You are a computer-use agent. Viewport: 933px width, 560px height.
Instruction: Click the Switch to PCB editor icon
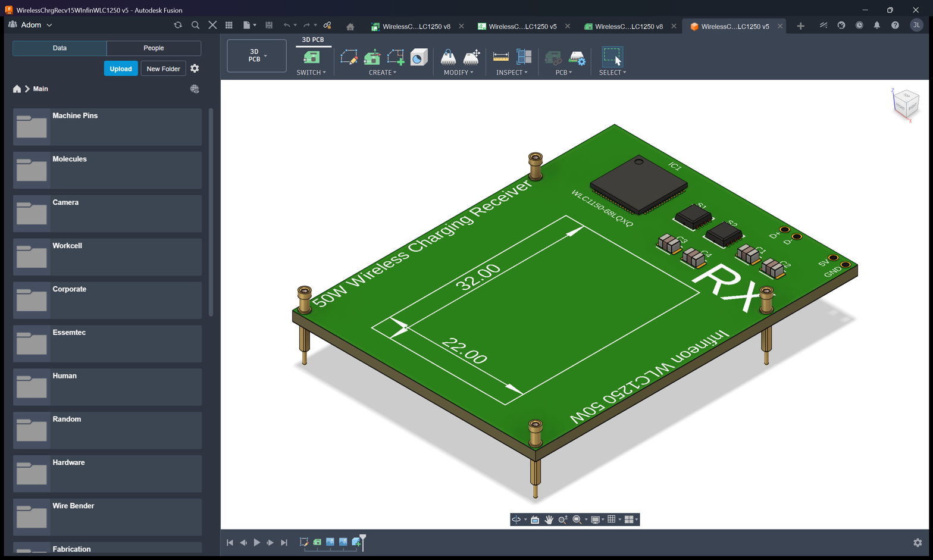[311, 57]
